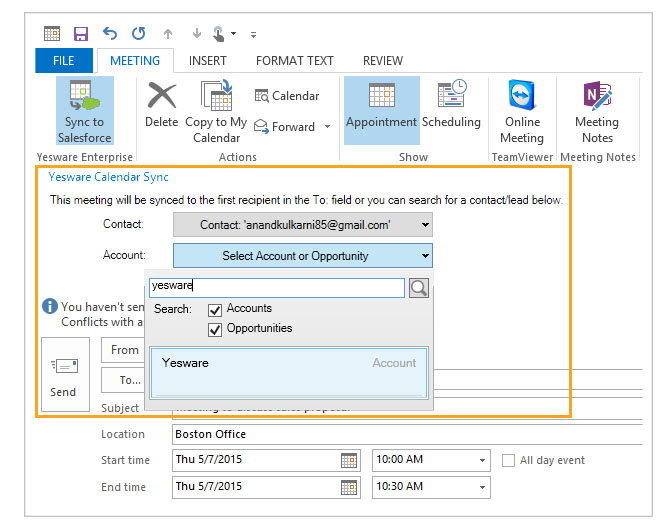This screenshot has height=525, width=668.
Task: Click the Location field with Boston Office
Action: pyautogui.click(x=407, y=434)
